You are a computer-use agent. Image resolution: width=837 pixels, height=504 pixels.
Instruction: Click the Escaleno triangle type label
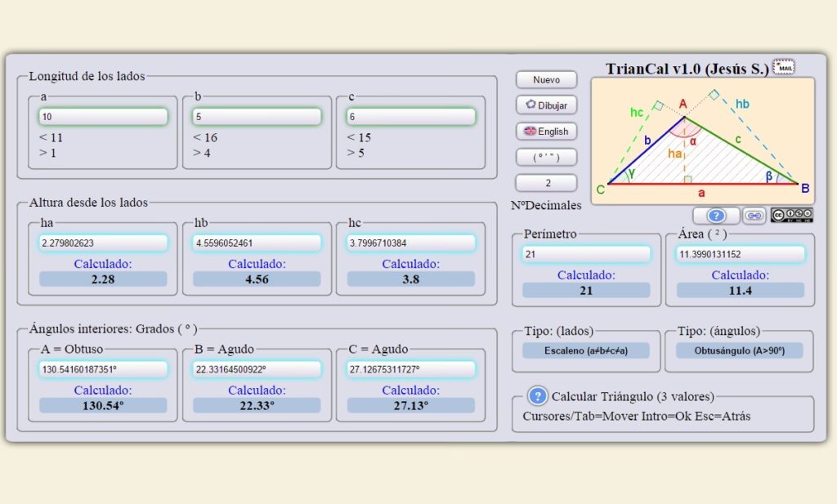click(586, 350)
